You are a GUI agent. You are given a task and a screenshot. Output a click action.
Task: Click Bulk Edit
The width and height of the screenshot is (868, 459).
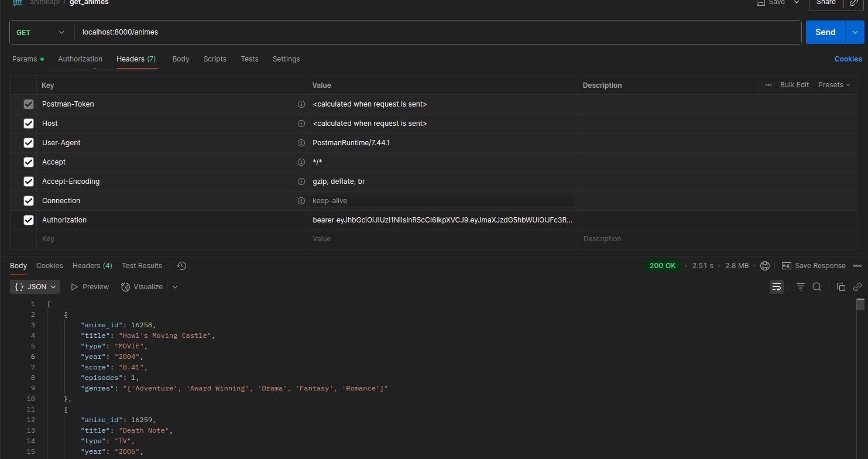[794, 85]
